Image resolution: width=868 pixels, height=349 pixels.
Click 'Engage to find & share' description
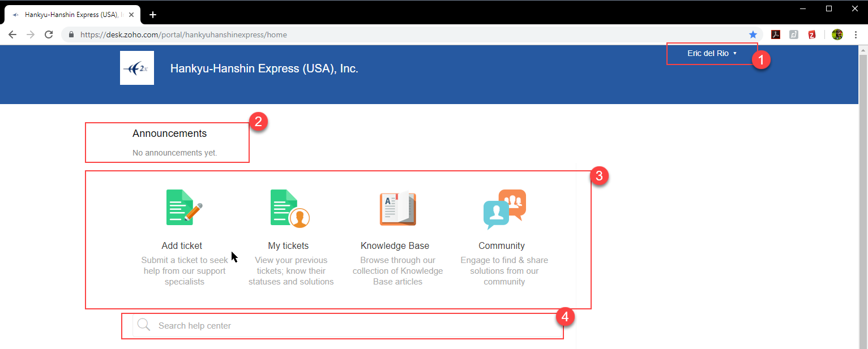click(504, 271)
